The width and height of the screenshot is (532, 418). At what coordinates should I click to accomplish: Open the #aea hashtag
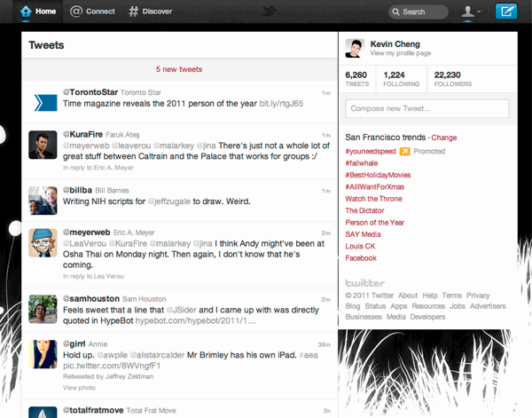[309, 355]
